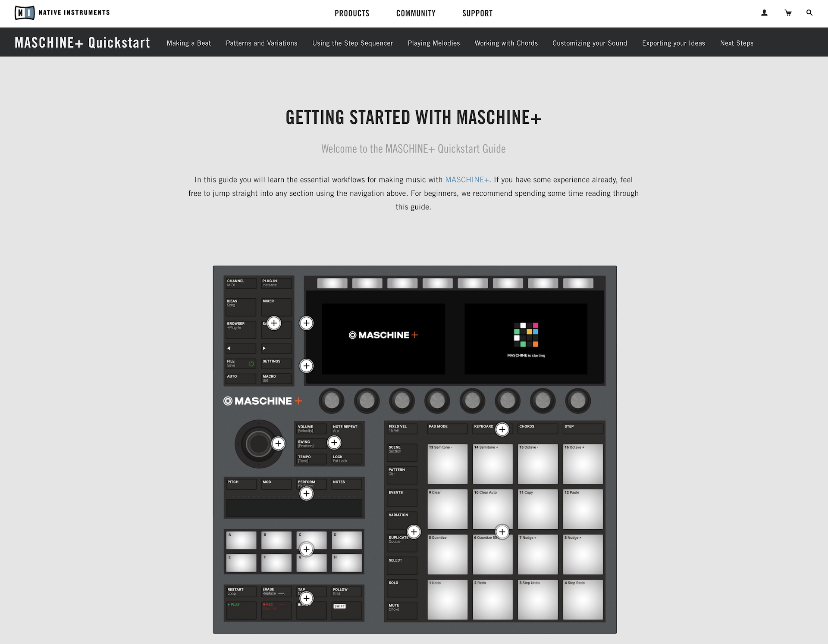Screen dimensions: 828x644
Task: Click the PAD MODE button on the device
Action: [x=447, y=428]
